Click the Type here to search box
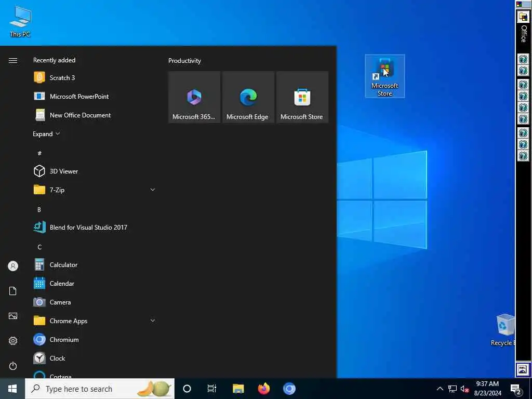The height and width of the screenshot is (399, 532). pyautogui.click(x=100, y=389)
